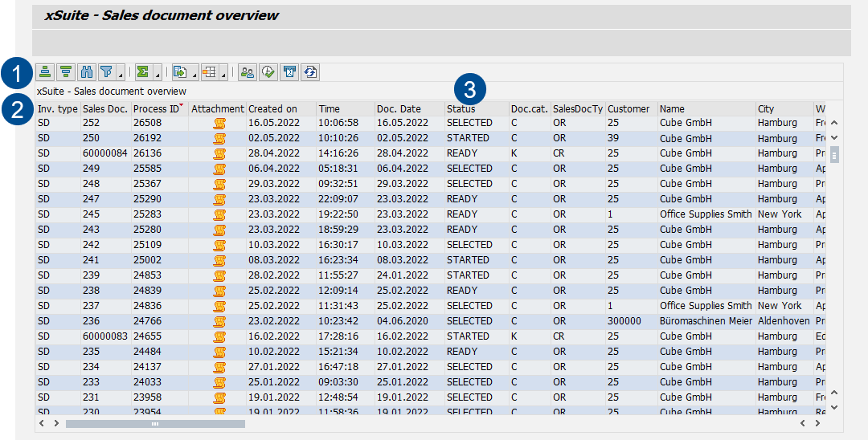Click the refresh icon in toolbar
Viewport: 868px width, 440px height.
(x=310, y=72)
